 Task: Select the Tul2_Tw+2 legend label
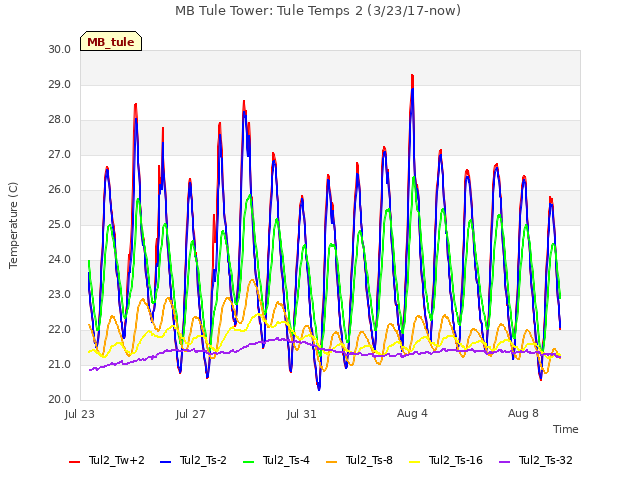[117, 460]
